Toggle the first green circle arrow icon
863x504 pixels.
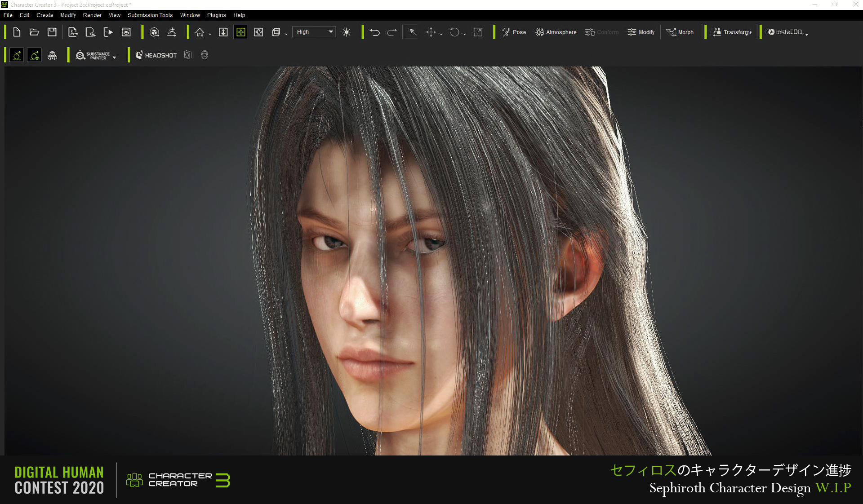click(17, 55)
